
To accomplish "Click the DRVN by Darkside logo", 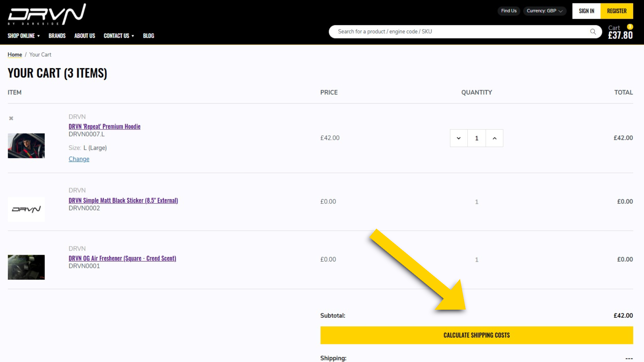I will coord(47,14).
